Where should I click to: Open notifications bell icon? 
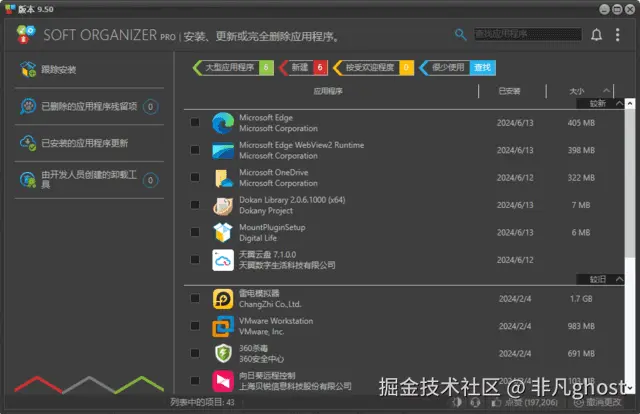596,35
